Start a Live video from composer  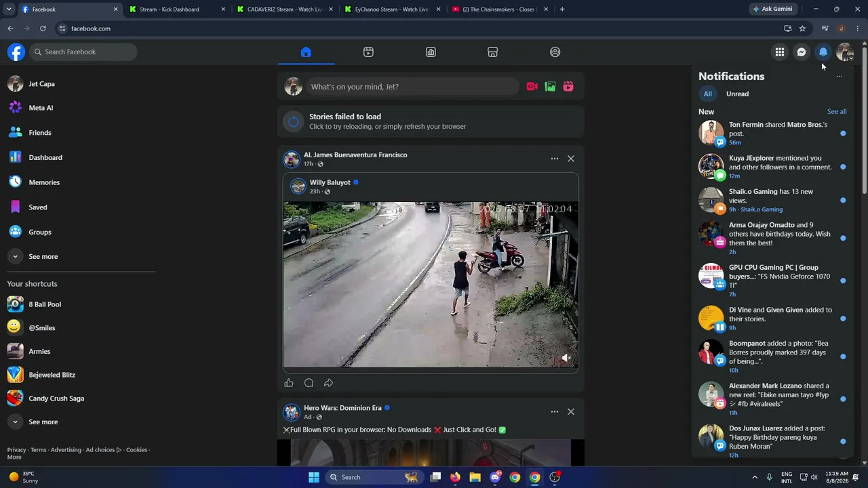coord(532,87)
